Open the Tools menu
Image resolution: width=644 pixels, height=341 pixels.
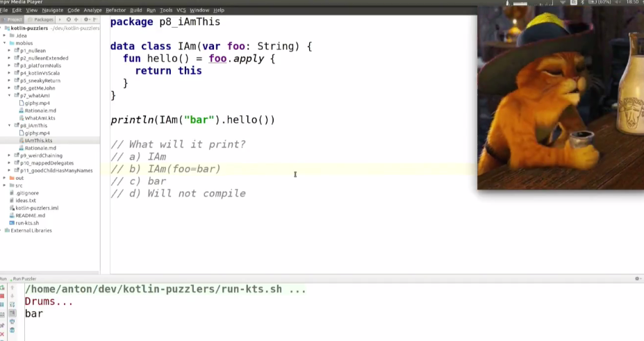coord(166,10)
